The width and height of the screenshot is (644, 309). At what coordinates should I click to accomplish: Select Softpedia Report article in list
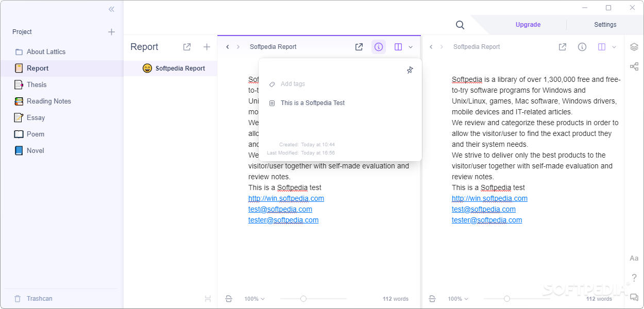pos(171,68)
